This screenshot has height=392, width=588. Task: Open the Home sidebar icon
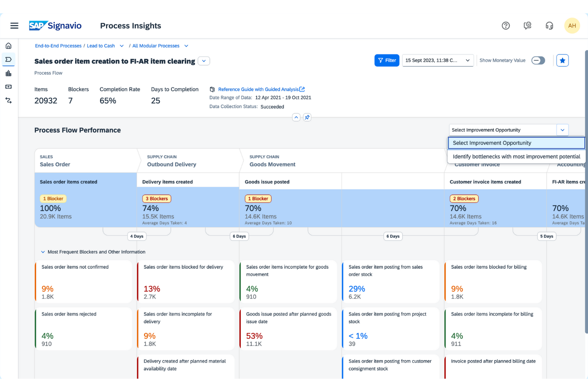click(8, 45)
